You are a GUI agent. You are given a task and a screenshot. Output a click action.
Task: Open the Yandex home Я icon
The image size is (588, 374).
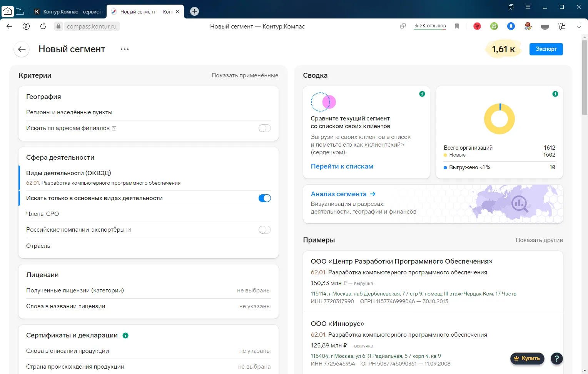click(26, 26)
